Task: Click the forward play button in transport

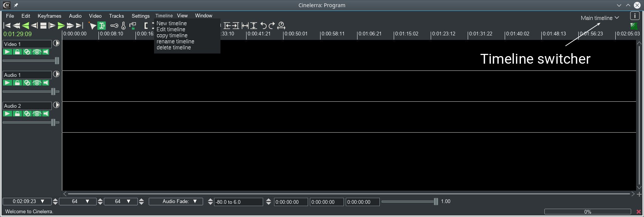Action: coord(61,26)
